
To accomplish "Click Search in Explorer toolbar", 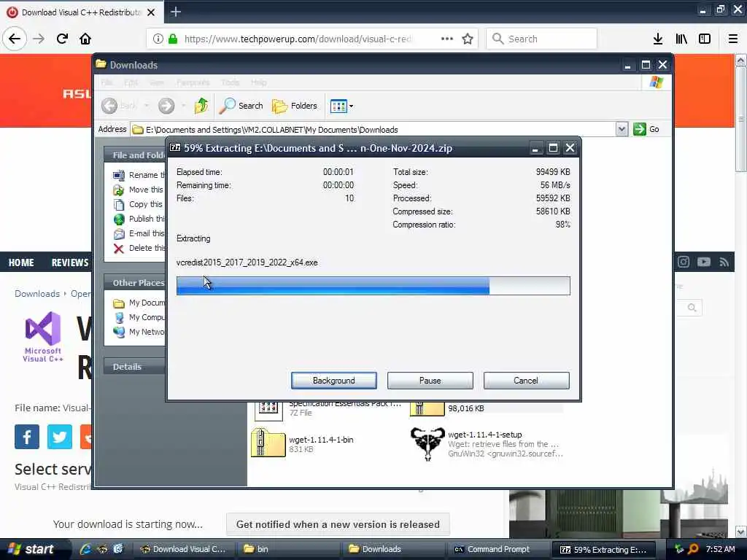I will pos(241,106).
